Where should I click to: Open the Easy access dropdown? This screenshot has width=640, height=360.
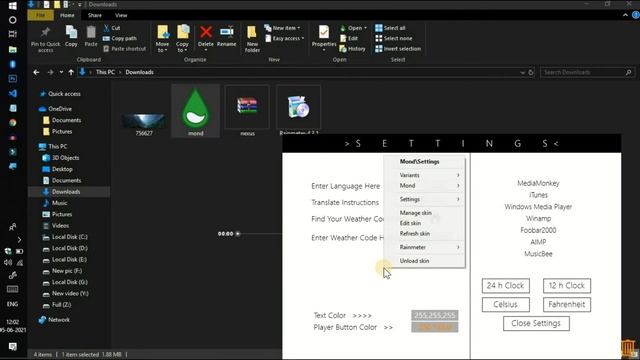point(284,38)
